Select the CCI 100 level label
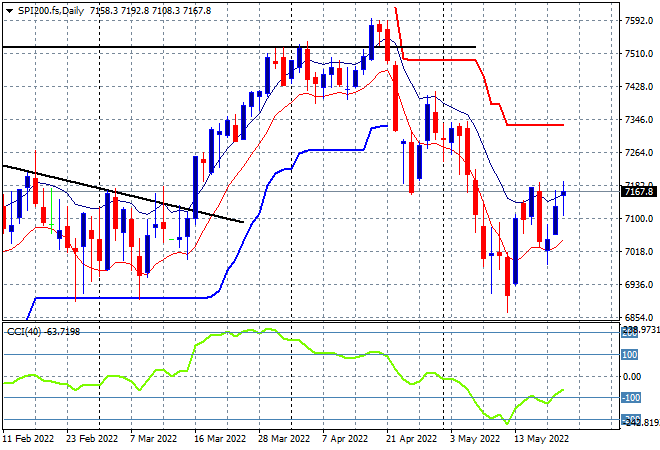Viewport: 660px width, 450px height. tap(630, 355)
